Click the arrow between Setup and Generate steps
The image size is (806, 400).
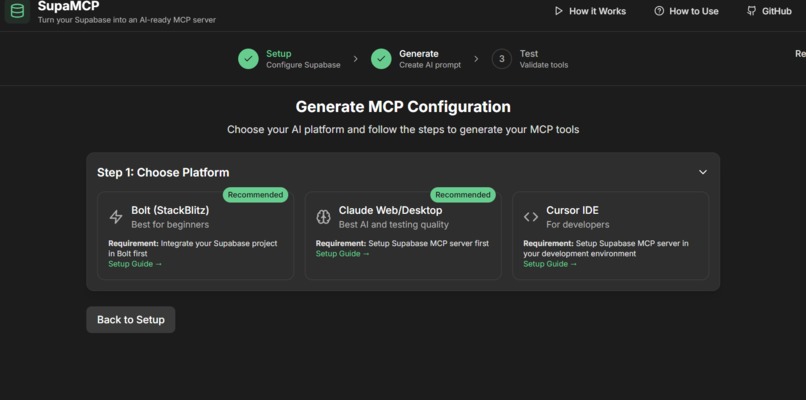[356, 59]
